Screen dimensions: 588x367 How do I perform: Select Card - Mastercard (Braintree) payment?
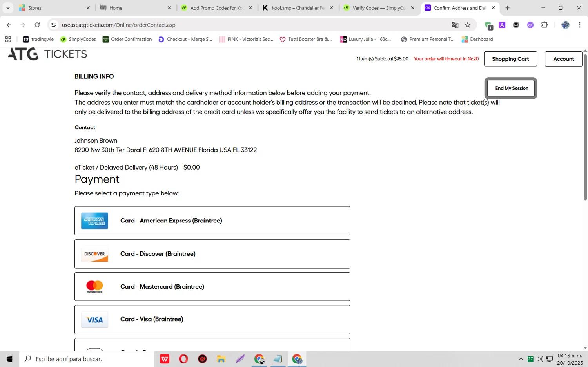pyautogui.click(x=212, y=287)
